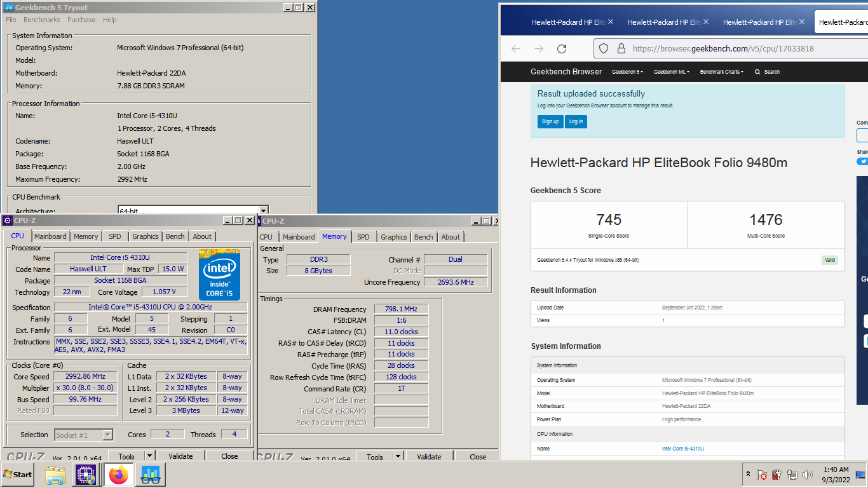The image size is (868, 488).
Task: Show hidden tray icons chevron
Action: click(748, 474)
